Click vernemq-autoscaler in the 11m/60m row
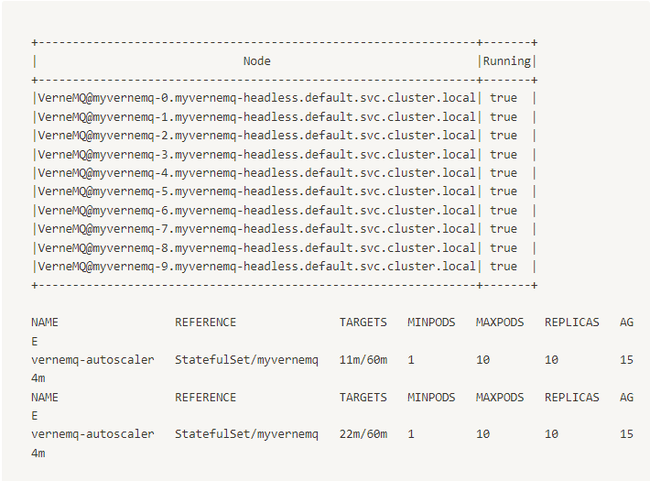The image size is (650, 481). tap(92, 360)
